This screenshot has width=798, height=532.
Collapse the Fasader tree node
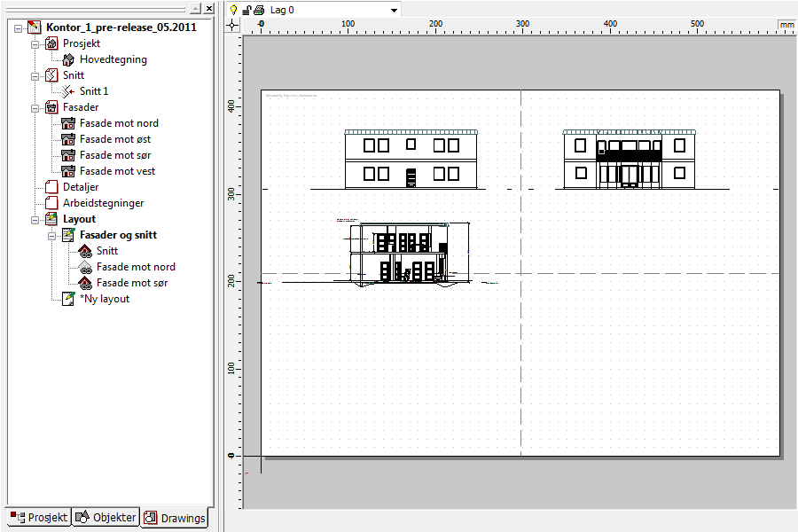pyautogui.click(x=35, y=108)
